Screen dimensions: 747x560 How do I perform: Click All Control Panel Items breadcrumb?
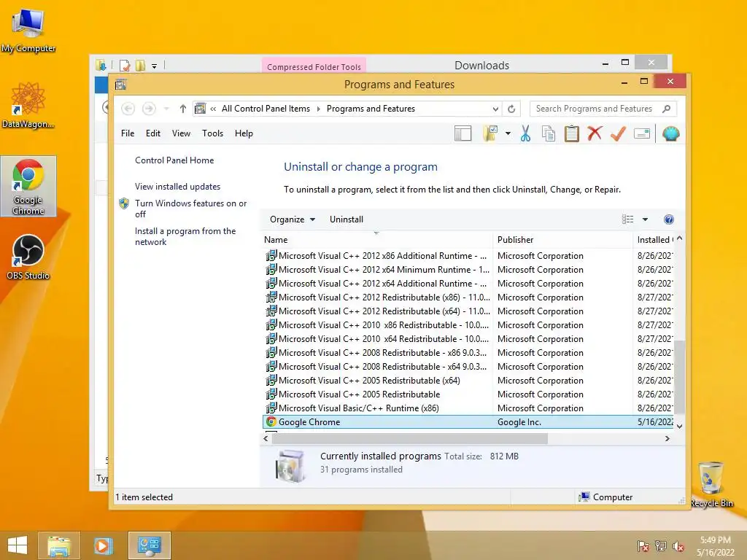tap(266, 109)
